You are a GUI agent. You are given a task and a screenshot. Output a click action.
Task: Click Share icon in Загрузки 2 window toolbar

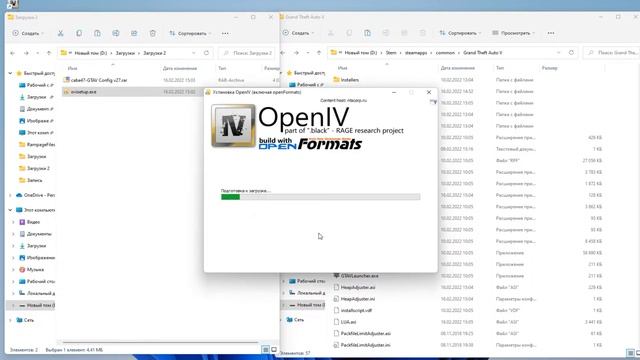134,33
